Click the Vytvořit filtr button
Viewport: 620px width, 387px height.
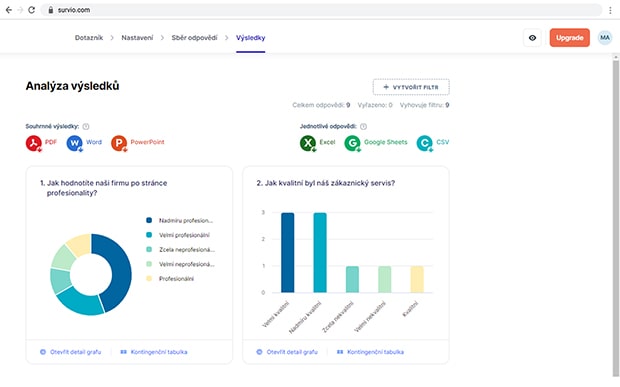point(411,87)
